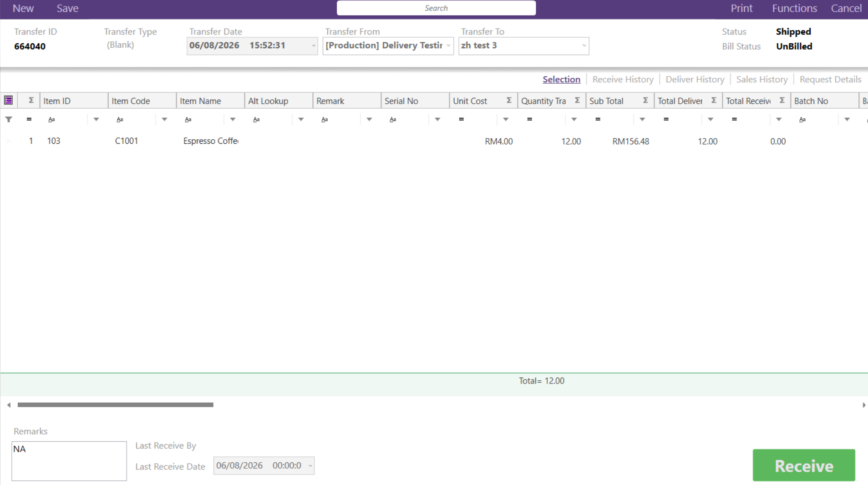Click the Sub Total filter equals operator icon
The width and height of the screenshot is (868, 485).
[598, 119]
